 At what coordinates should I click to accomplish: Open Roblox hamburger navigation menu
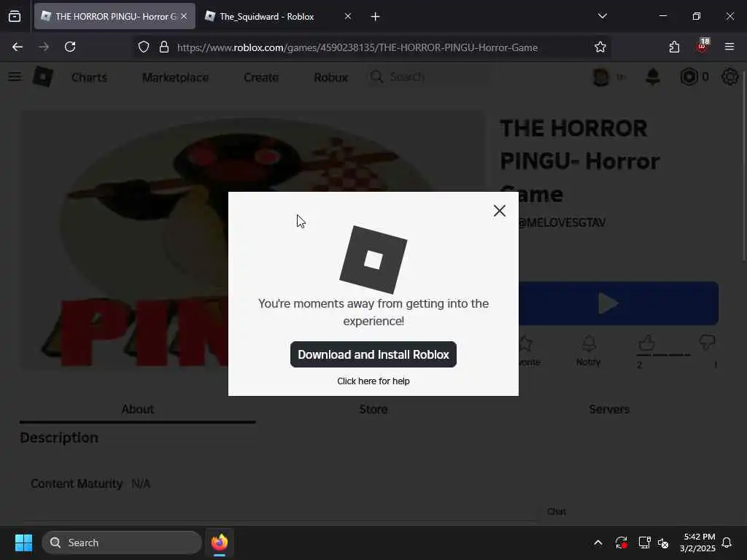pos(15,77)
